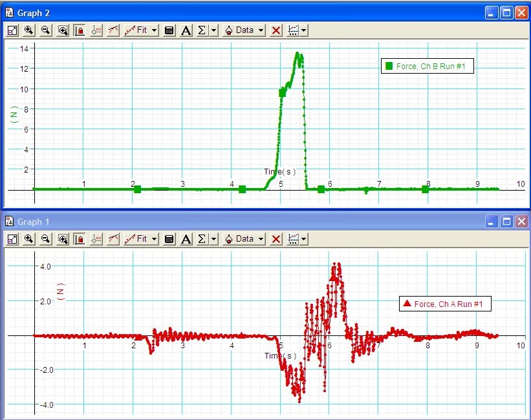Click the green legend square for Ch B

click(389, 66)
